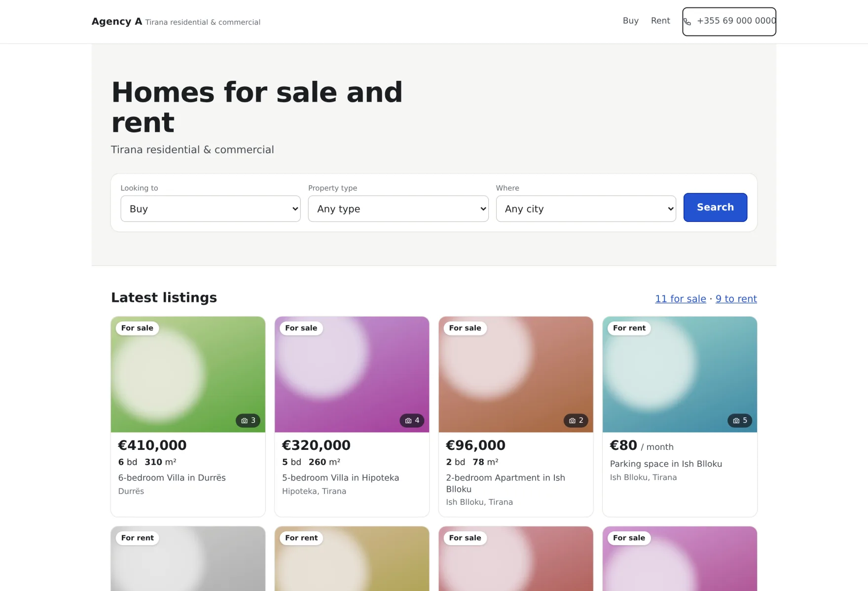The height and width of the screenshot is (591, 868).
Task: Click the phone icon in header button
Action: click(687, 22)
